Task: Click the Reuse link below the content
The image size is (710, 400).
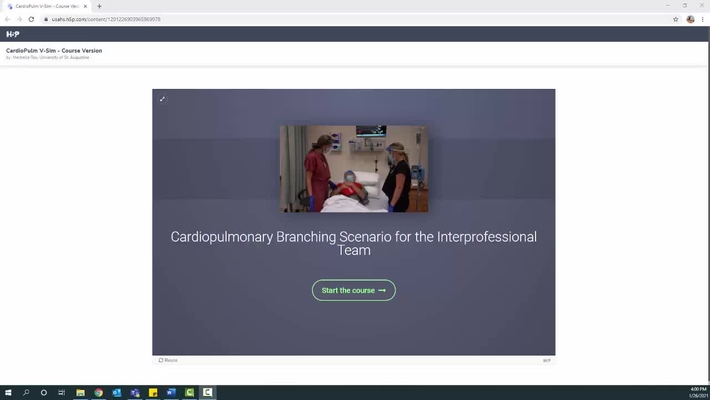Action: coord(168,360)
